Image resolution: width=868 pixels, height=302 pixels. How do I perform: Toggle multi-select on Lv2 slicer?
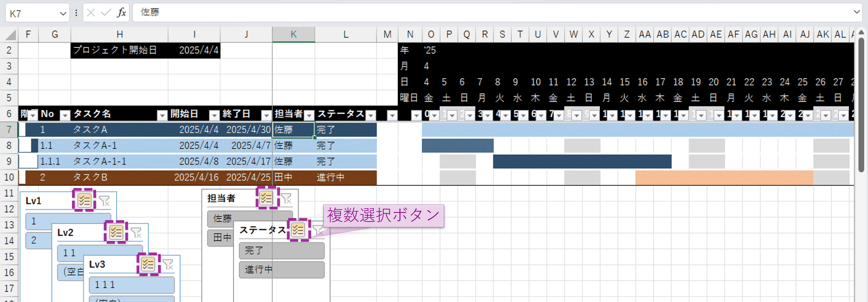[x=116, y=232]
